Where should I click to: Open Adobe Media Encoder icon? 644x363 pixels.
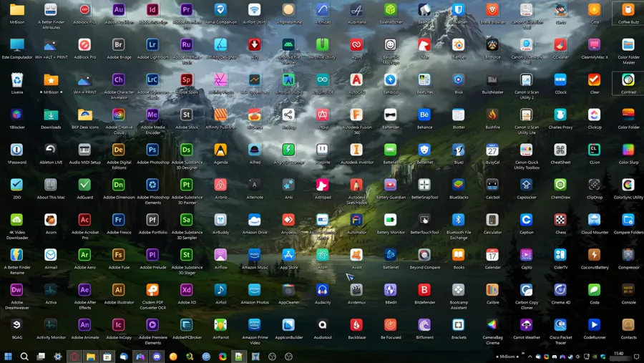click(152, 115)
